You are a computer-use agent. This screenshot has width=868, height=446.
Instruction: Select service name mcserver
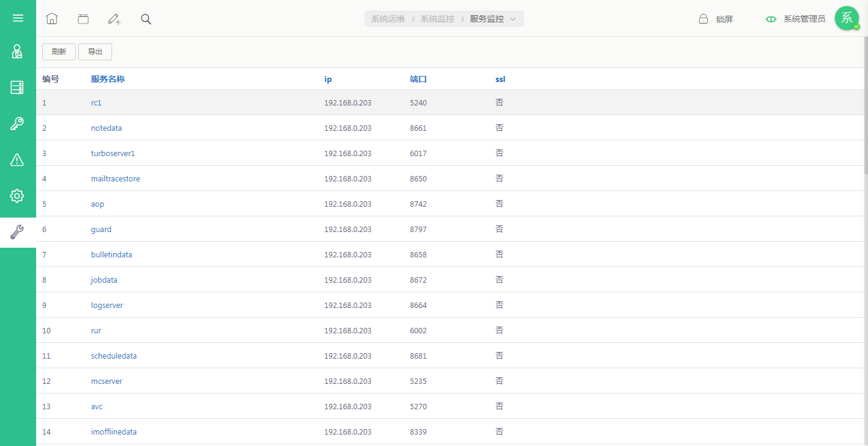pyautogui.click(x=107, y=382)
